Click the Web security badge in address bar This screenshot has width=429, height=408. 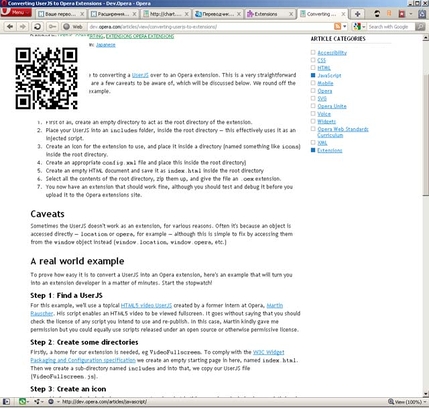[73, 27]
